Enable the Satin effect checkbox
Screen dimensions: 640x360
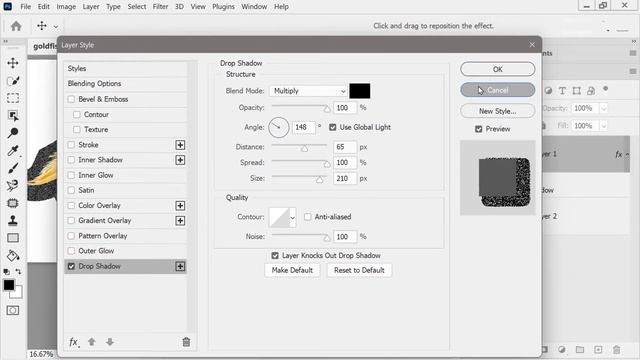click(x=71, y=190)
